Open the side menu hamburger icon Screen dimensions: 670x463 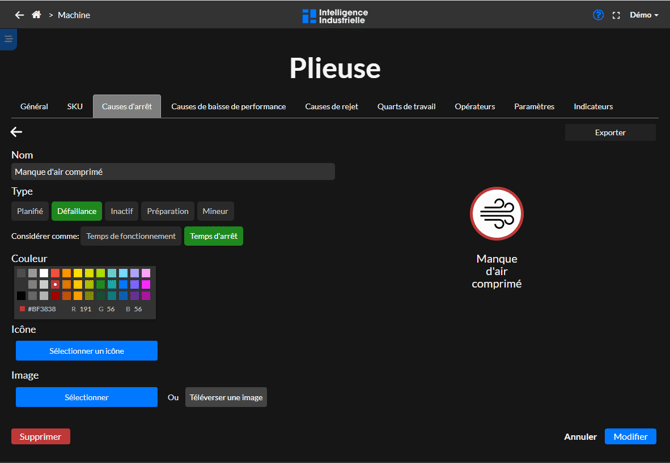[8, 40]
